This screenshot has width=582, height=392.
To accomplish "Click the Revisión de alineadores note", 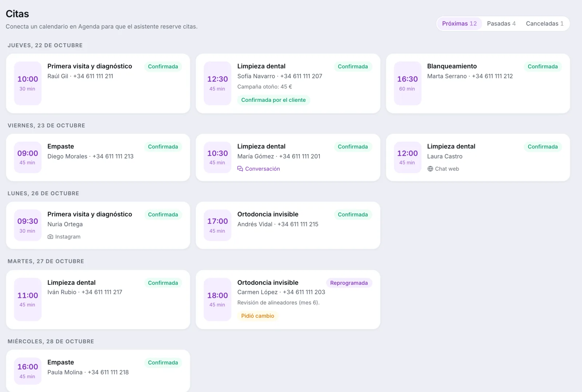I will click(x=279, y=303).
